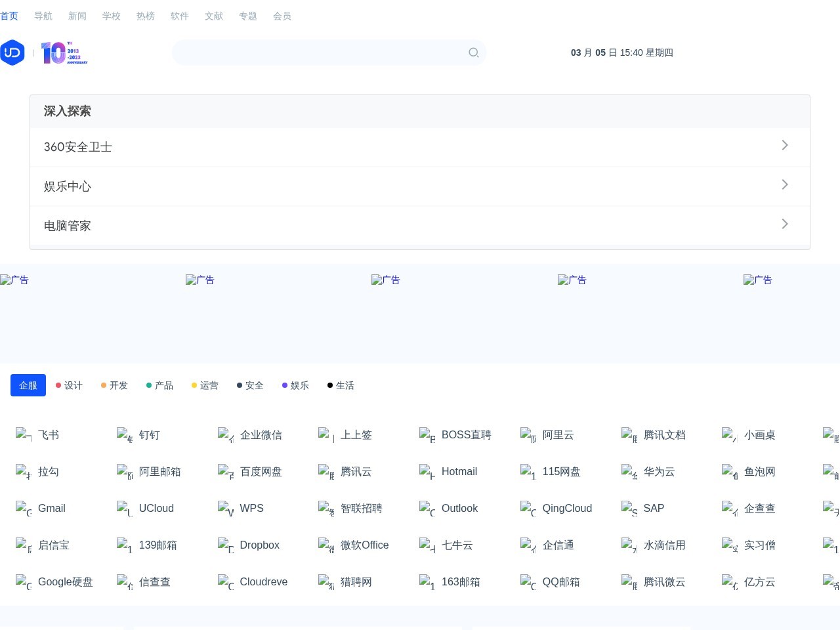This screenshot has width=840, height=630.
Task: Expand the 电脑管家 row chevron
Action: click(x=784, y=224)
